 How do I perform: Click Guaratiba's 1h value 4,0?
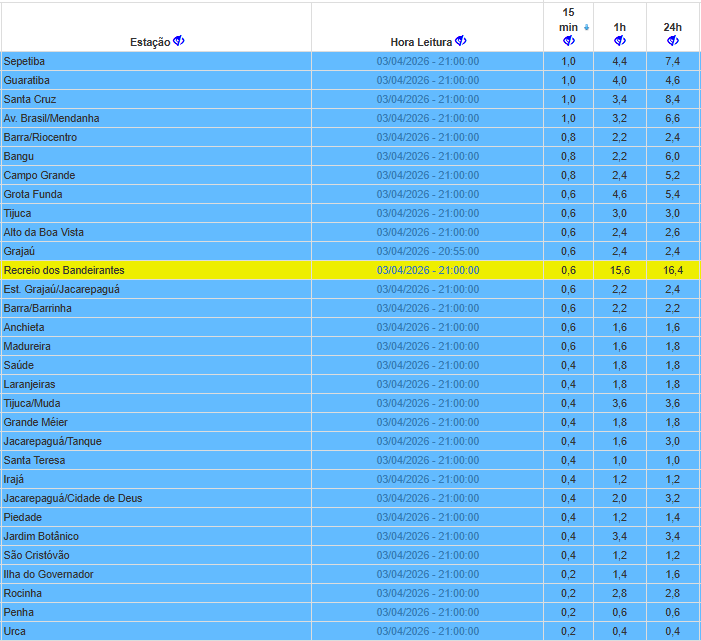tap(620, 80)
